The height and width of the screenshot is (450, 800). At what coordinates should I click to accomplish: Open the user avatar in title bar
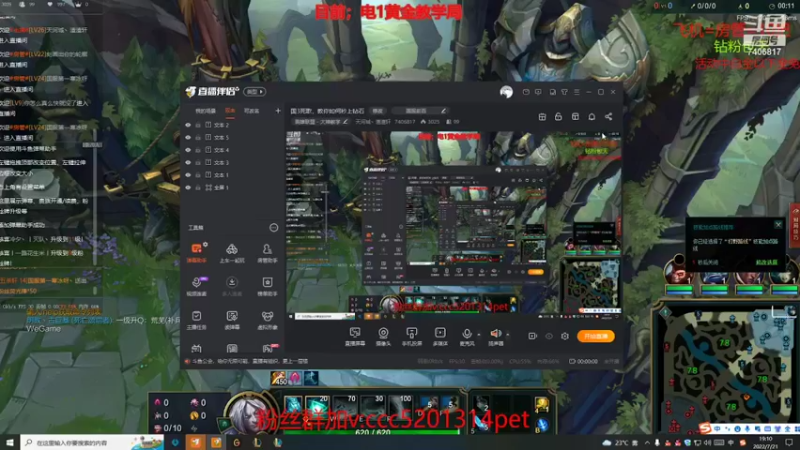(506, 92)
